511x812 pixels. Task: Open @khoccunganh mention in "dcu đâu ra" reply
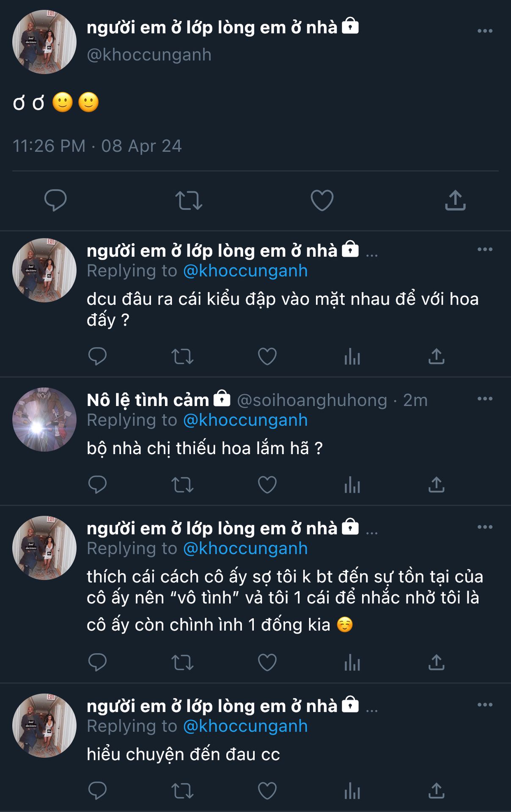coord(245,271)
